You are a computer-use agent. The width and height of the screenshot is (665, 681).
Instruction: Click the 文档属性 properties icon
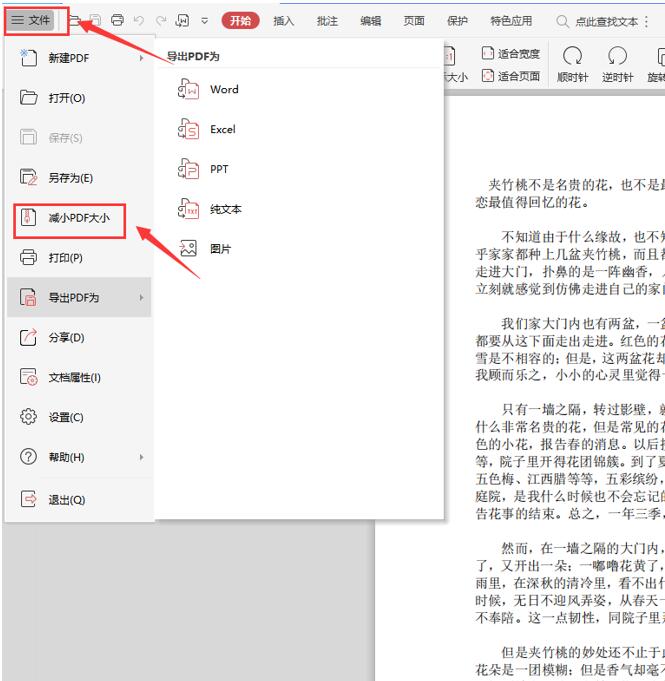28,377
